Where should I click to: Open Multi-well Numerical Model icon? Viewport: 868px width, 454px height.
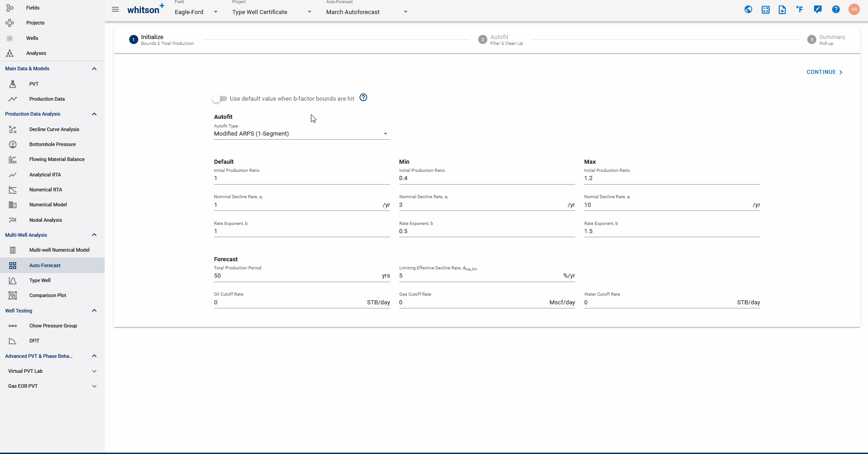click(13, 250)
